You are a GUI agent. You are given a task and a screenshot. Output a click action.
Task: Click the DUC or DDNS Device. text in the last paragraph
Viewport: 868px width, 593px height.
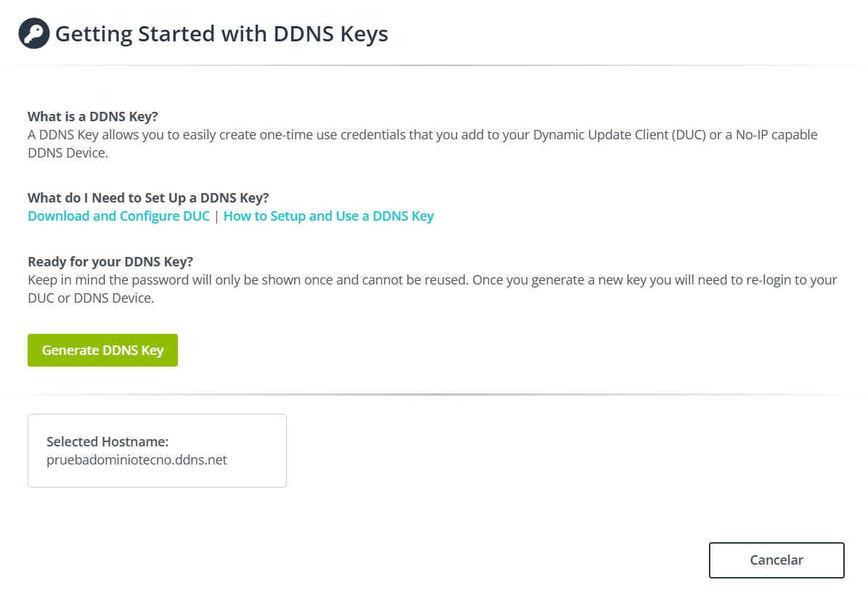pos(91,298)
